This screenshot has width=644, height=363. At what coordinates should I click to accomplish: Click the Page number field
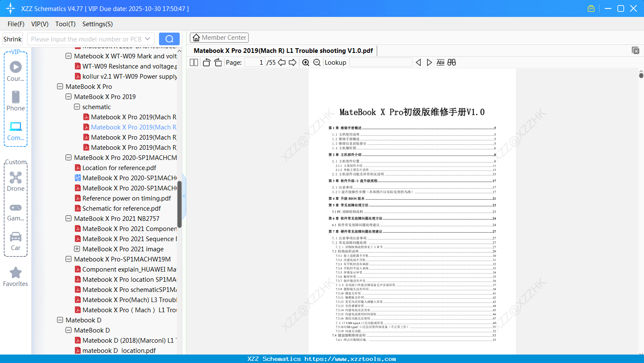255,63
